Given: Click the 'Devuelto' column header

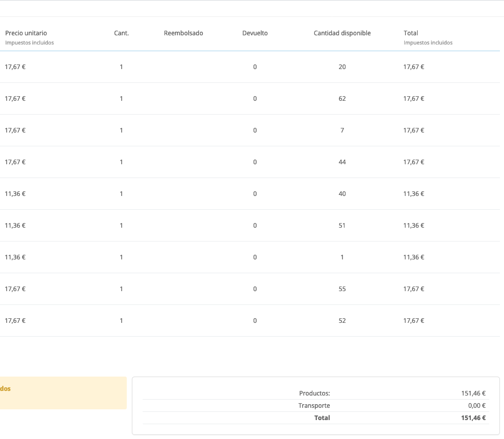Looking at the screenshot, I should [255, 33].
